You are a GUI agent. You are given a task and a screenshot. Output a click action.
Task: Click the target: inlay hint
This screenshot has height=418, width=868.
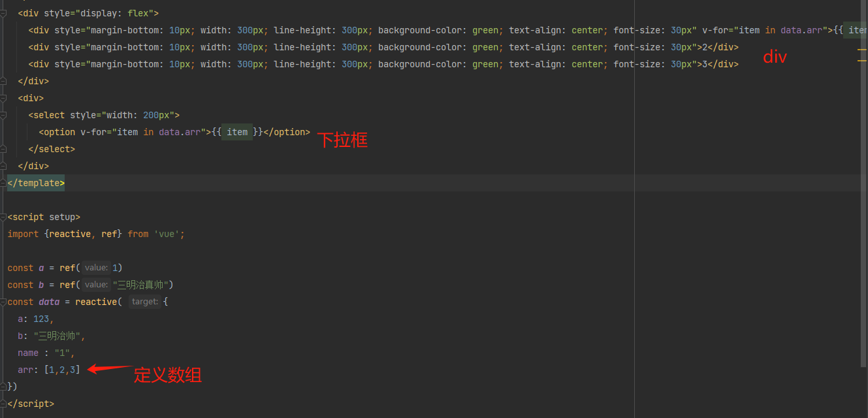[x=144, y=302]
